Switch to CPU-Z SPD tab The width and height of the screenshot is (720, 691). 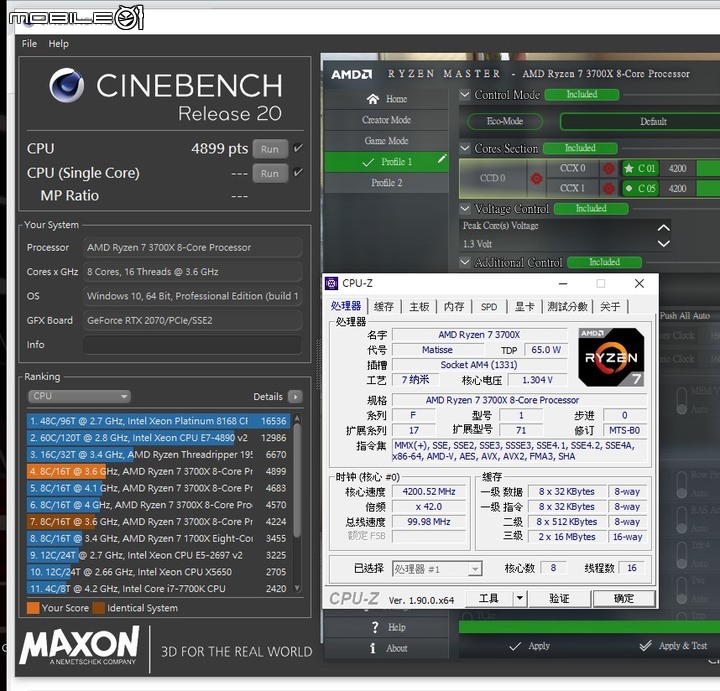point(489,307)
